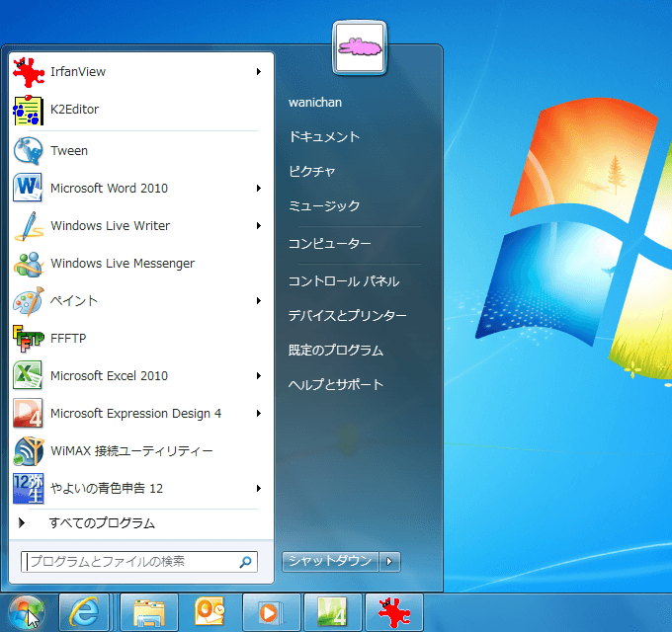Click the user account picture
This screenshot has width=672, height=632.
point(360,47)
